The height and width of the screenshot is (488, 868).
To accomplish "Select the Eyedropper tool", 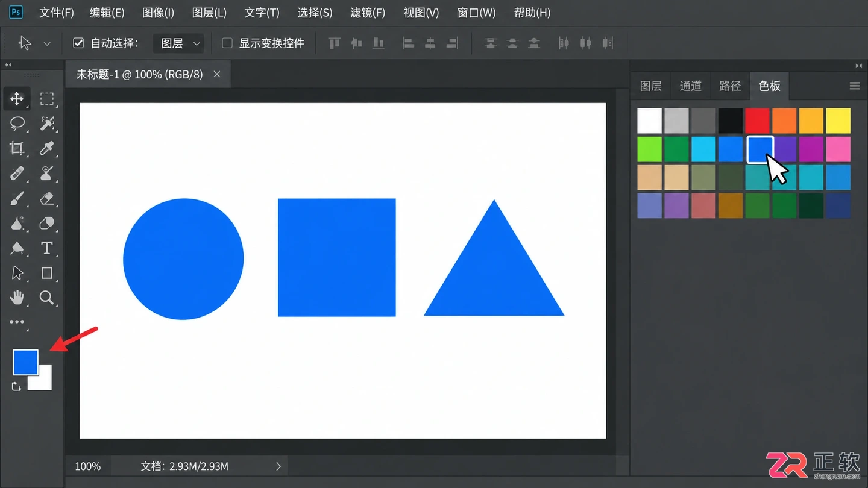I will tap(47, 148).
